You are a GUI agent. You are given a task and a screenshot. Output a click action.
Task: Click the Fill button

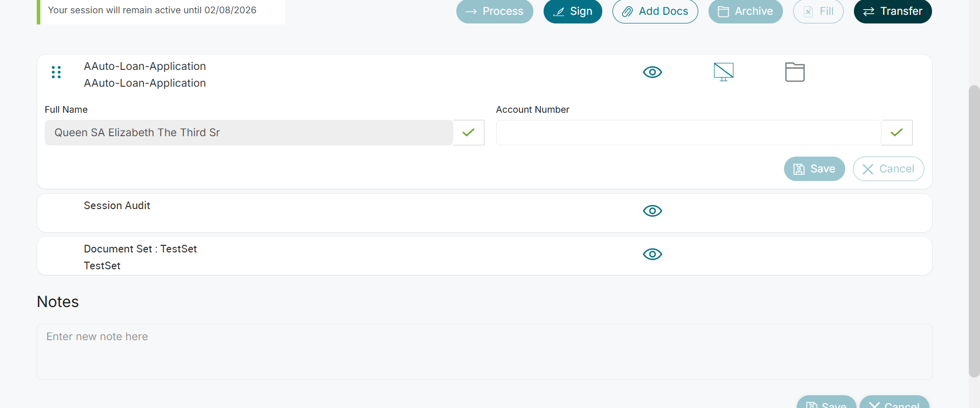click(818, 11)
